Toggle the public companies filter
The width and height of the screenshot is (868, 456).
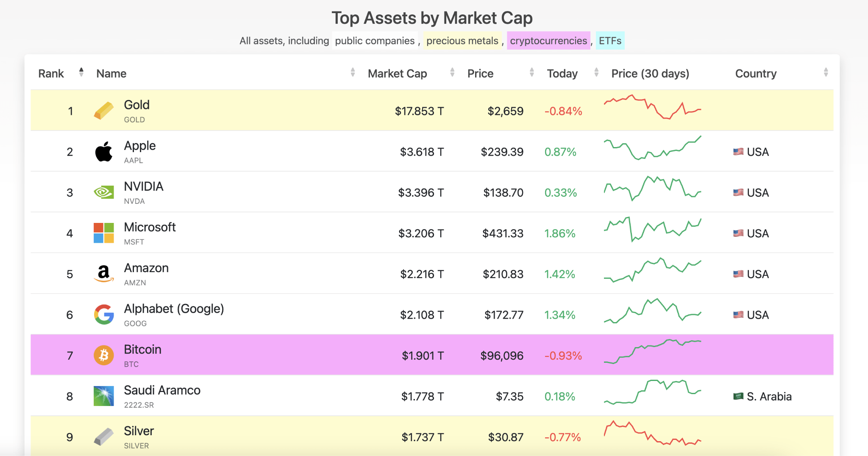(x=375, y=41)
